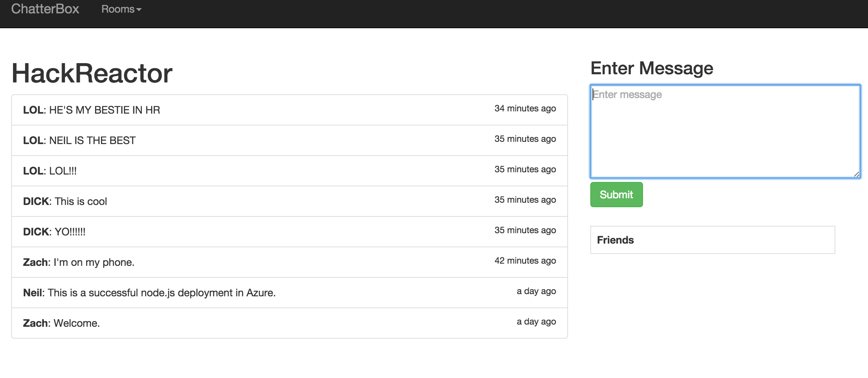Submit the message with the green button
Image resolution: width=868 pixels, height=378 pixels.
coord(616,195)
